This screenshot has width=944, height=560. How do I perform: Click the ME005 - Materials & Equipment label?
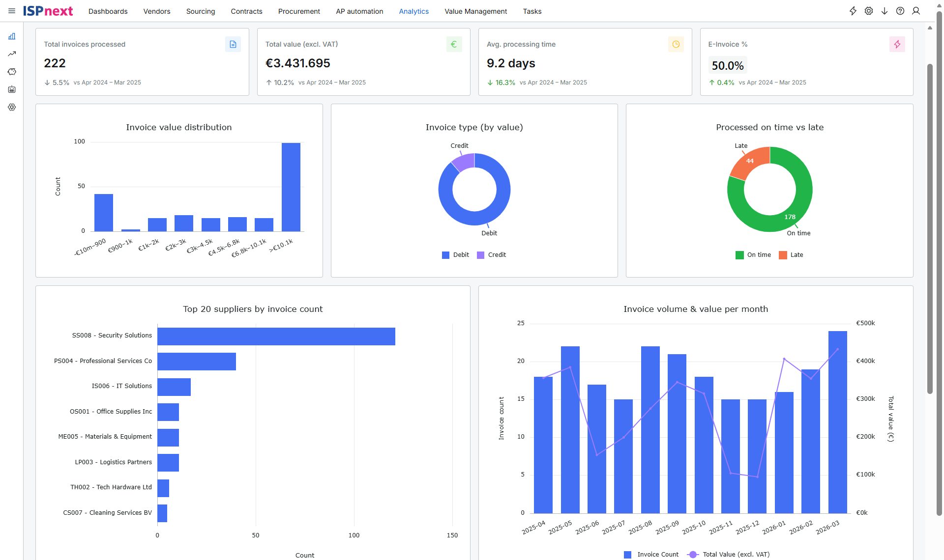point(105,437)
